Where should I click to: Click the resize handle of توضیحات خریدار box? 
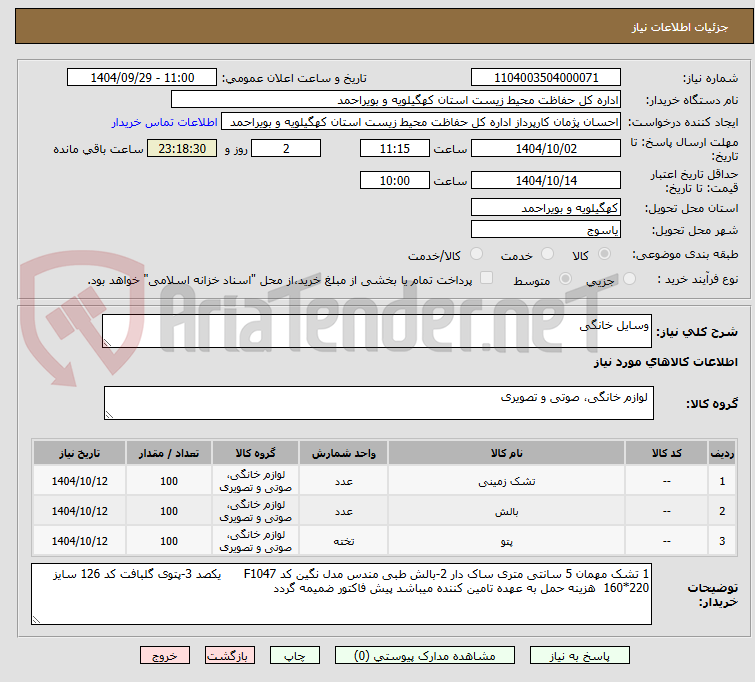coord(36,620)
